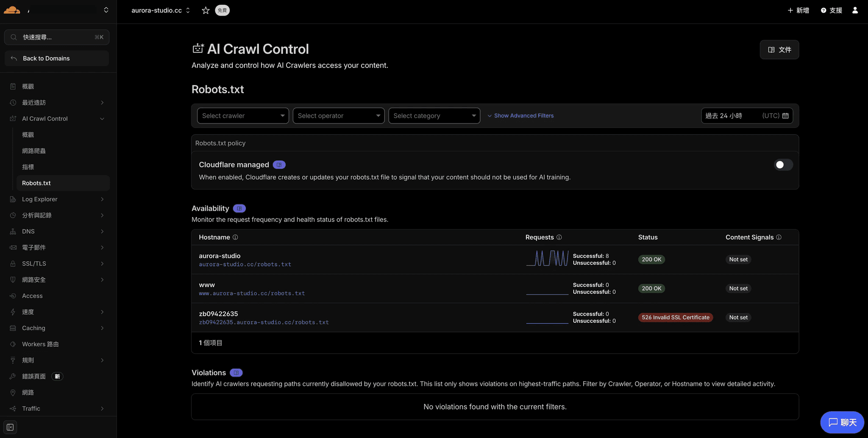Viewport: 868px width, 438px height.
Task: Open the 聊天 chat button
Action: pyautogui.click(x=842, y=422)
